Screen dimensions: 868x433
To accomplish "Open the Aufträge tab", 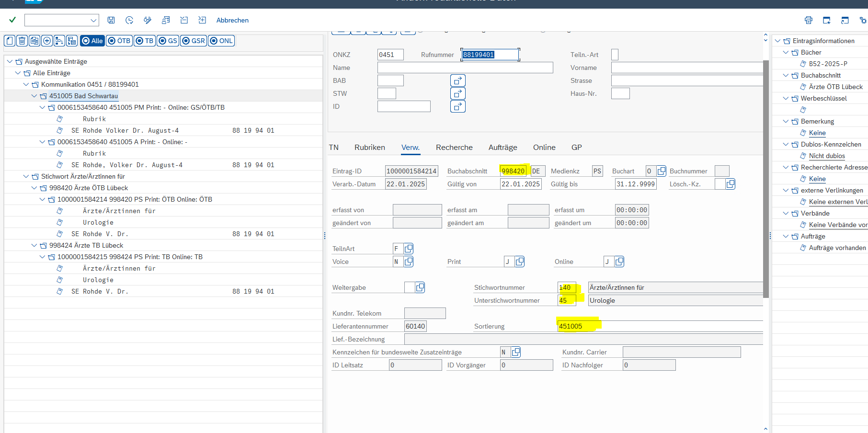I will (503, 148).
